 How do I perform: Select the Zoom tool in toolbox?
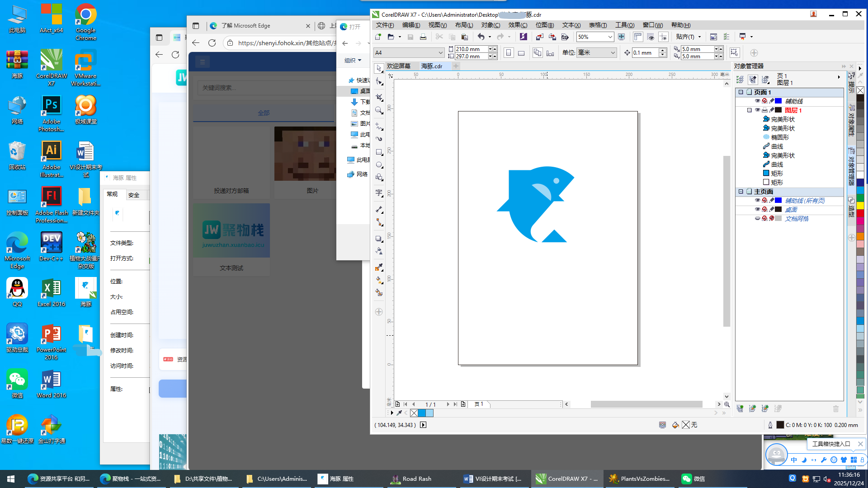(379, 111)
